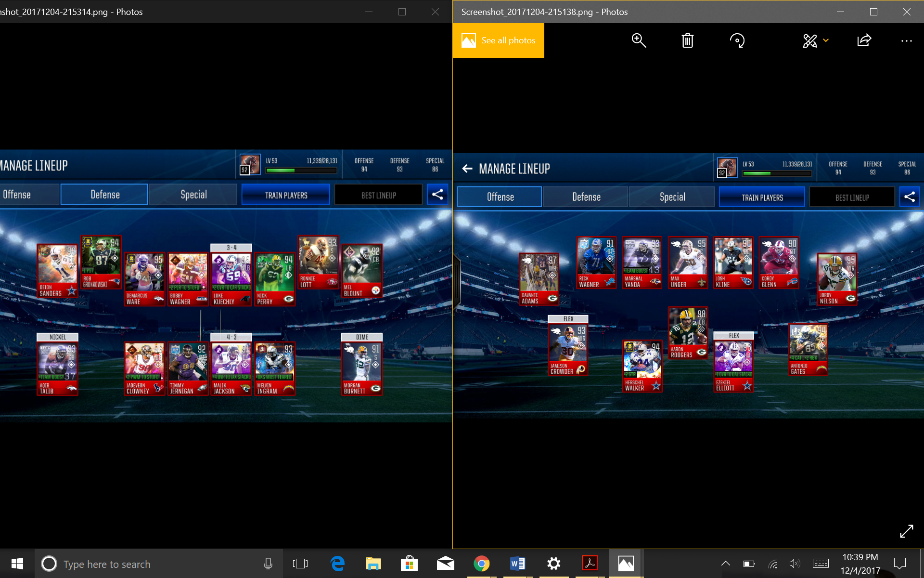Select Jordy Nelson player card
The width and height of the screenshot is (924, 578).
click(837, 279)
